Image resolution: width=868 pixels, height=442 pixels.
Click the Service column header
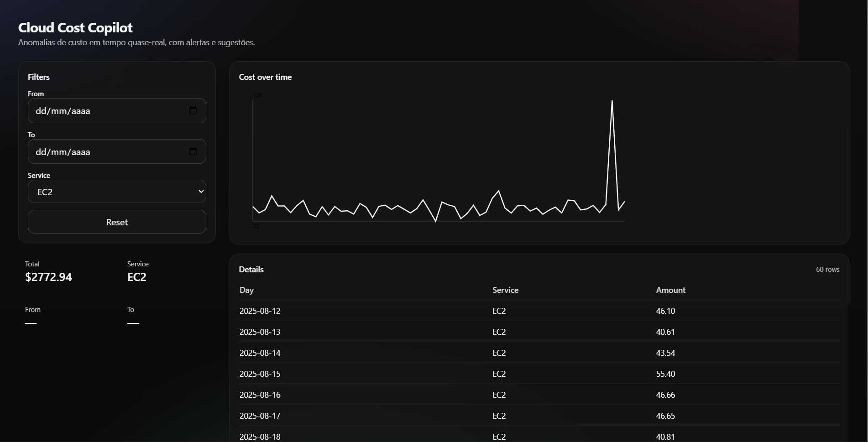point(505,290)
